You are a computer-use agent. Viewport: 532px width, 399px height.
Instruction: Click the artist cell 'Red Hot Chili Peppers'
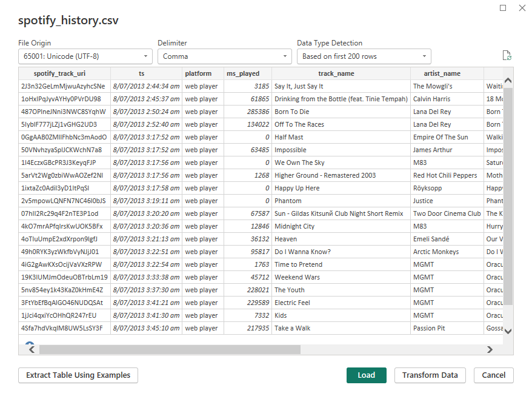[x=447, y=176]
